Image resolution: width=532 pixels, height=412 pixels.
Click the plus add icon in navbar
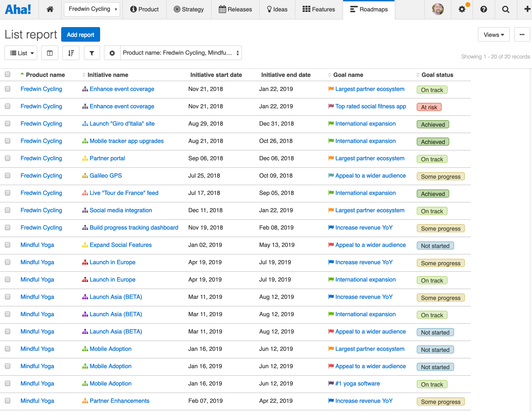[527, 9]
